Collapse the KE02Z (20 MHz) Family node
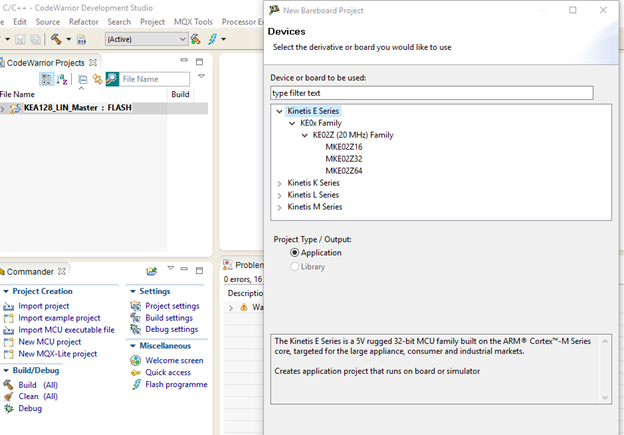 [305, 135]
